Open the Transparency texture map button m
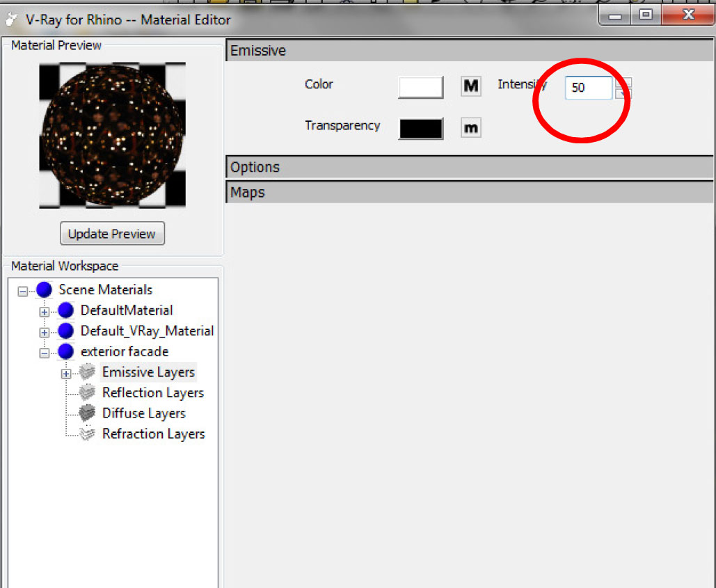Screen dimensions: 716x588 [471, 128]
